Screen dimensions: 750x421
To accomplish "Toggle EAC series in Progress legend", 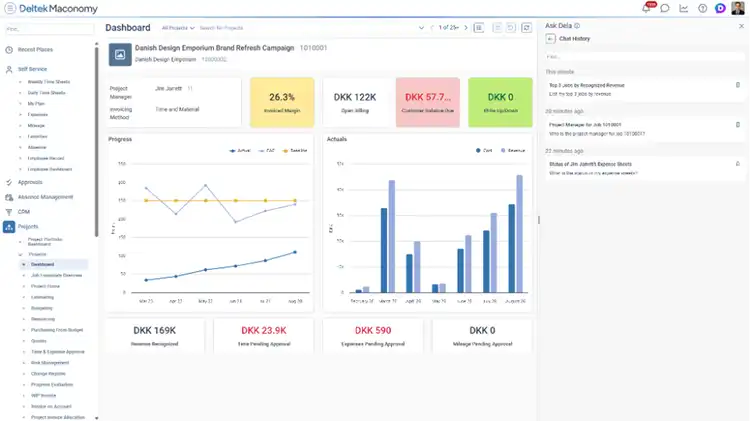I will click(266, 151).
